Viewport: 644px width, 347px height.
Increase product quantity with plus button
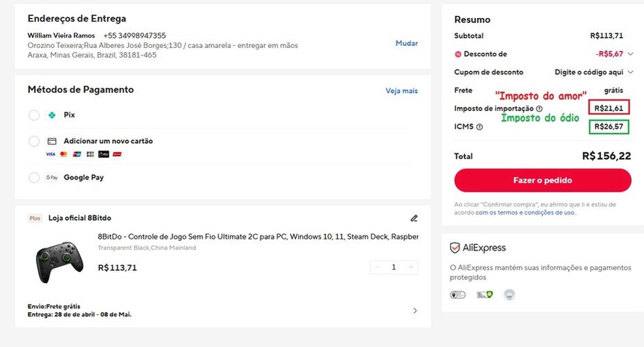(x=411, y=268)
